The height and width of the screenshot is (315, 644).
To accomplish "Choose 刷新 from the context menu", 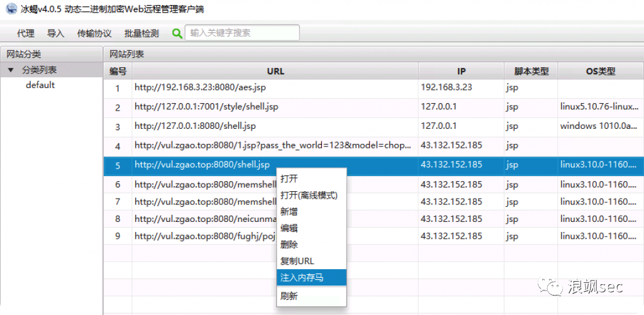I will (x=311, y=296).
